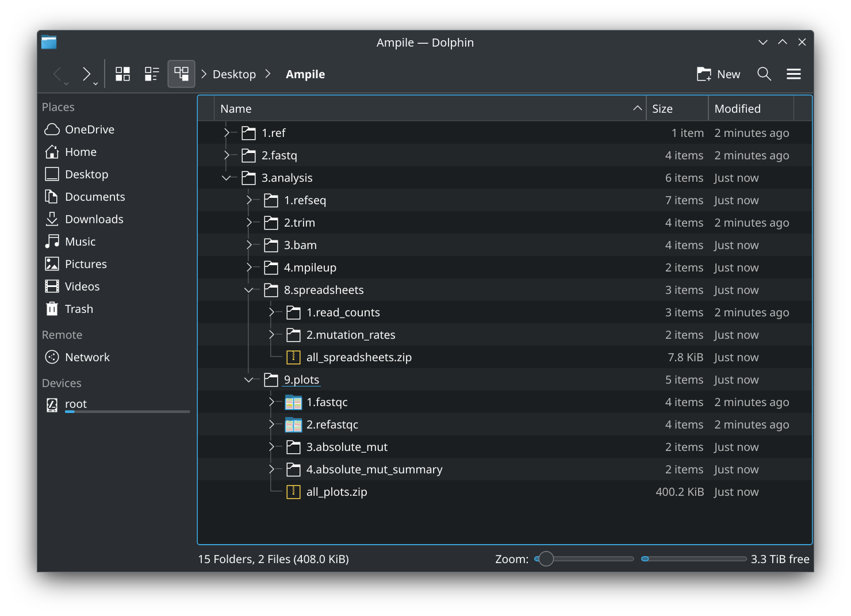Select the 1.fastqc folder icon
The width and height of the screenshot is (851, 616).
(x=293, y=402)
